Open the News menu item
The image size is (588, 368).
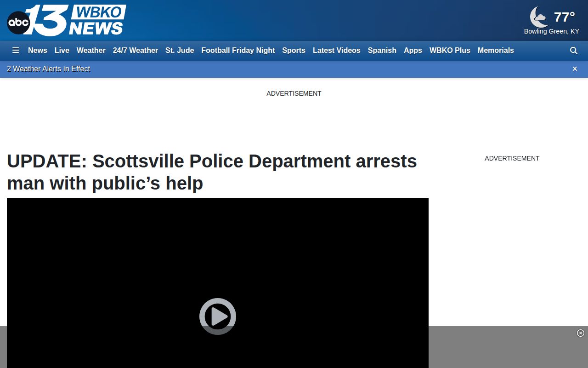click(x=38, y=51)
